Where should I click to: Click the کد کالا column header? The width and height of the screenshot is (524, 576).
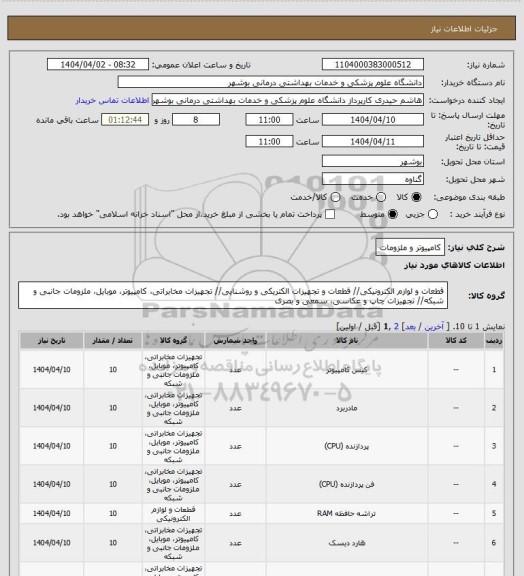point(456,341)
